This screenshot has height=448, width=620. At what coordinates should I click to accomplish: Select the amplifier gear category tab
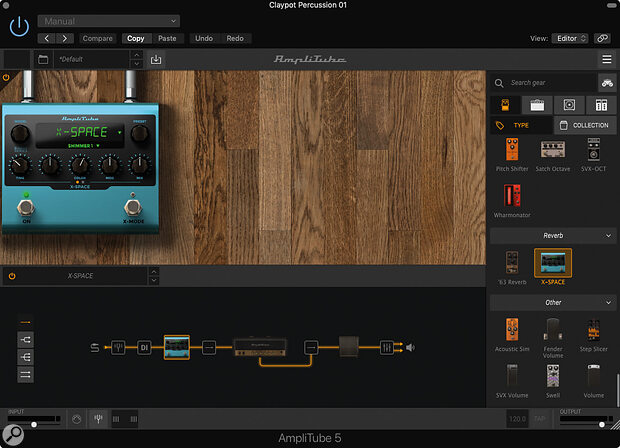coord(537,105)
